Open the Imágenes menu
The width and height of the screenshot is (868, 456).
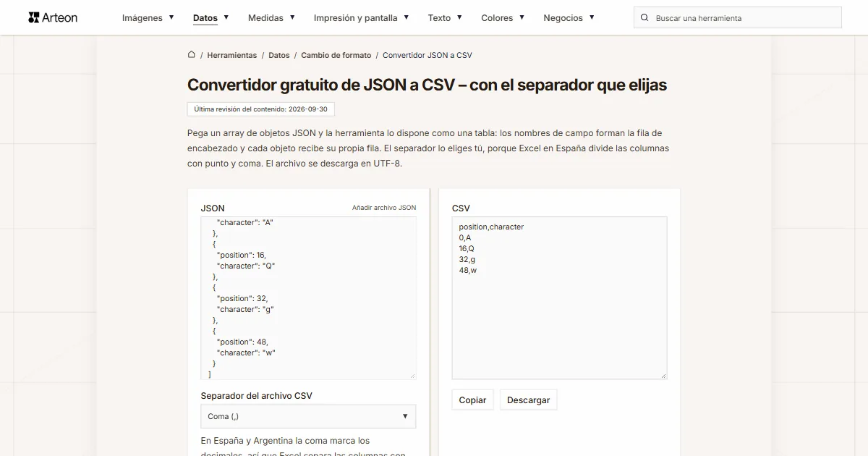(x=142, y=18)
